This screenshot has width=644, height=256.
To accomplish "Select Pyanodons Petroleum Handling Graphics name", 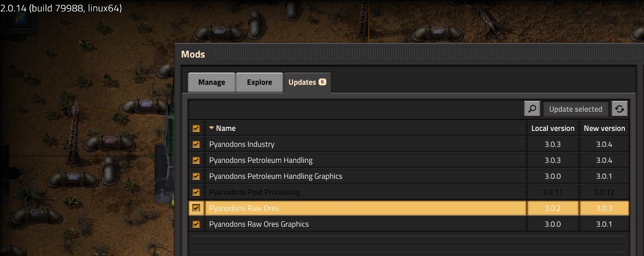I will point(276,177).
